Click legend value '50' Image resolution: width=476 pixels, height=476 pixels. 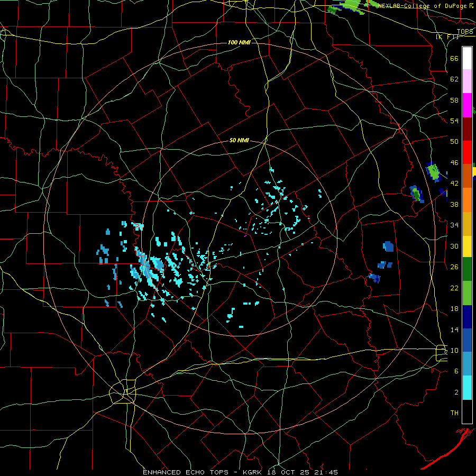[454, 142]
